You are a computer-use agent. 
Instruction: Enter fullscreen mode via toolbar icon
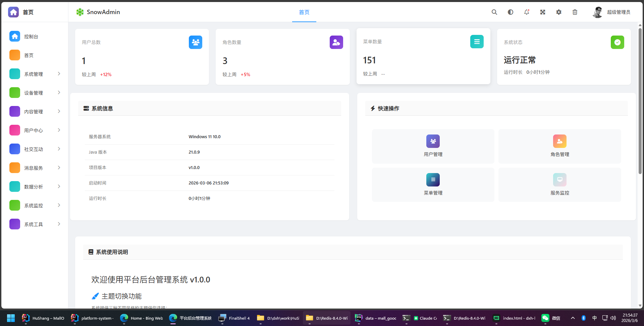click(542, 12)
